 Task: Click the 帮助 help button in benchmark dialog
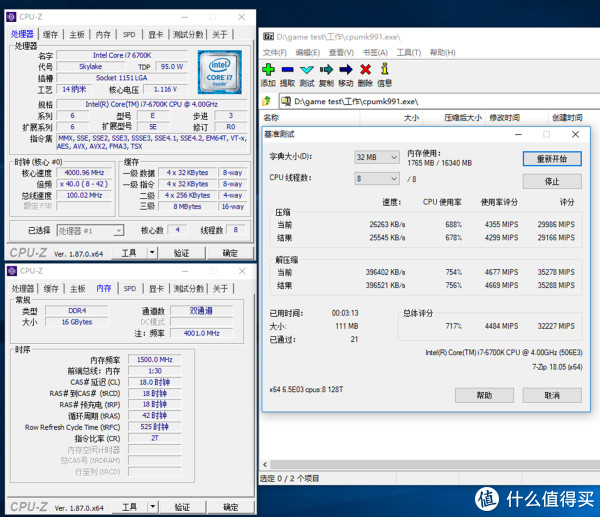(484, 395)
